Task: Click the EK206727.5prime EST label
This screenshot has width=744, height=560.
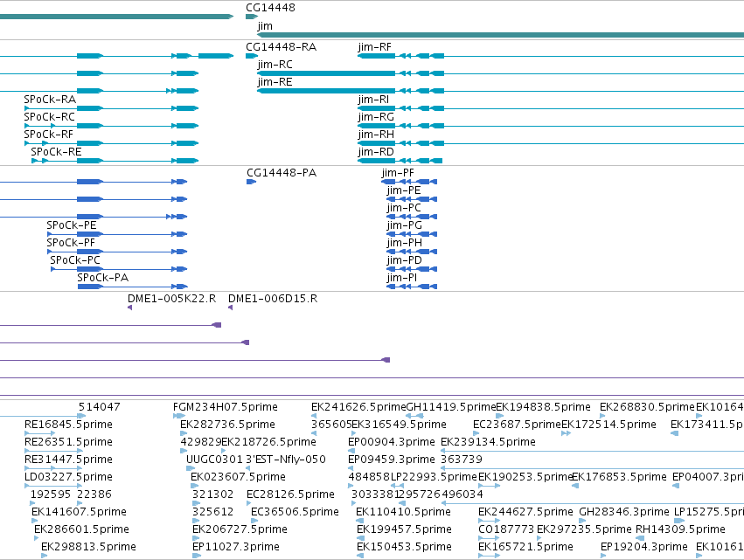Action: tap(240, 529)
